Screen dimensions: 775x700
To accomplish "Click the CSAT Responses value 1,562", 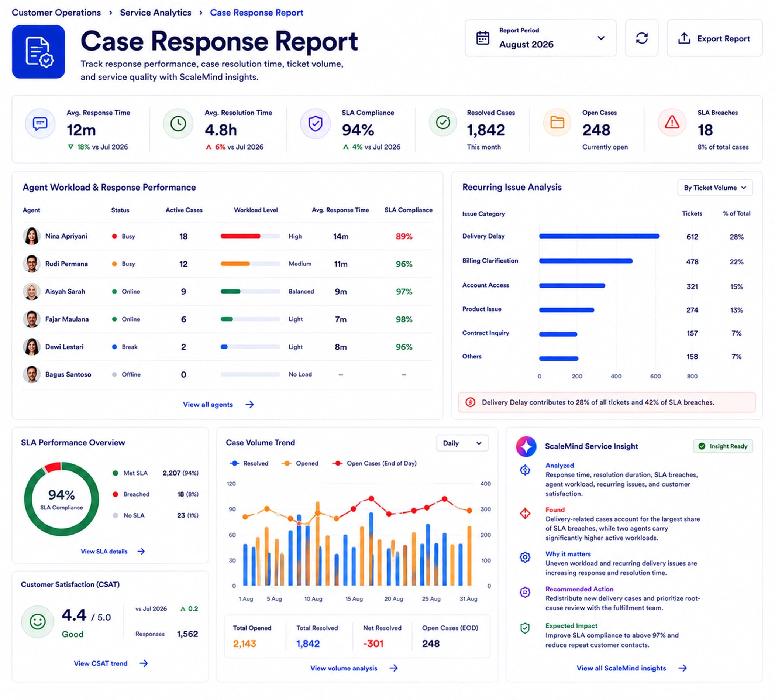I will [187, 634].
